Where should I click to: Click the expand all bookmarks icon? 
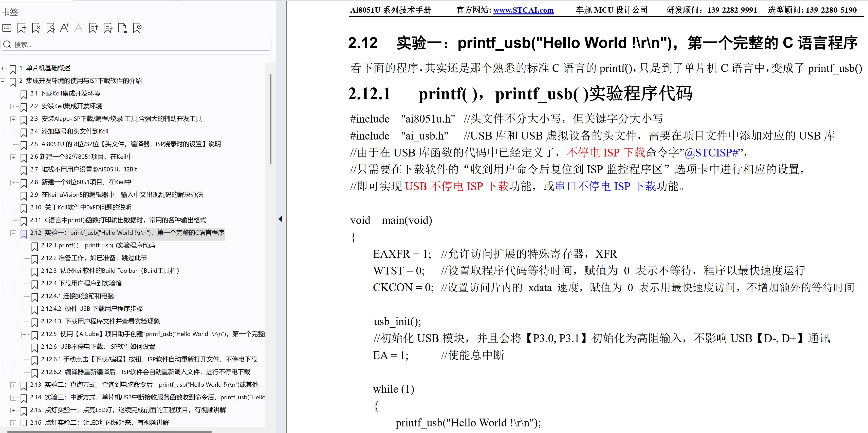click(x=108, y=28)
